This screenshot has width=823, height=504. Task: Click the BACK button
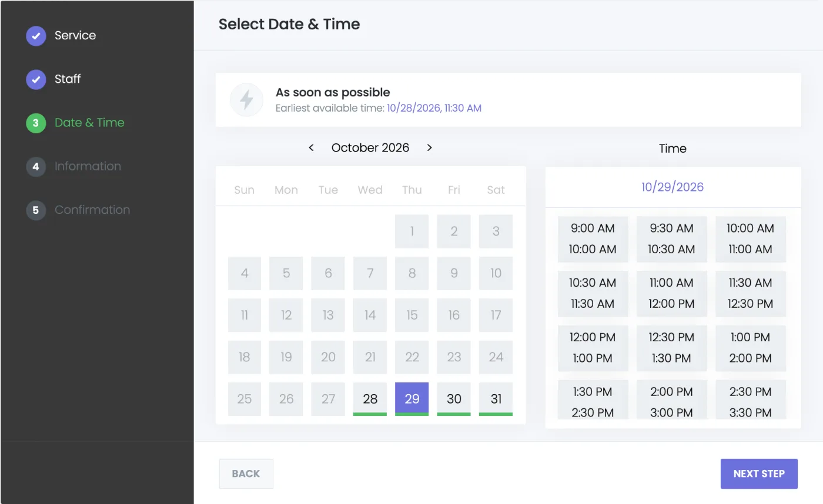click(x=246, y=473)
